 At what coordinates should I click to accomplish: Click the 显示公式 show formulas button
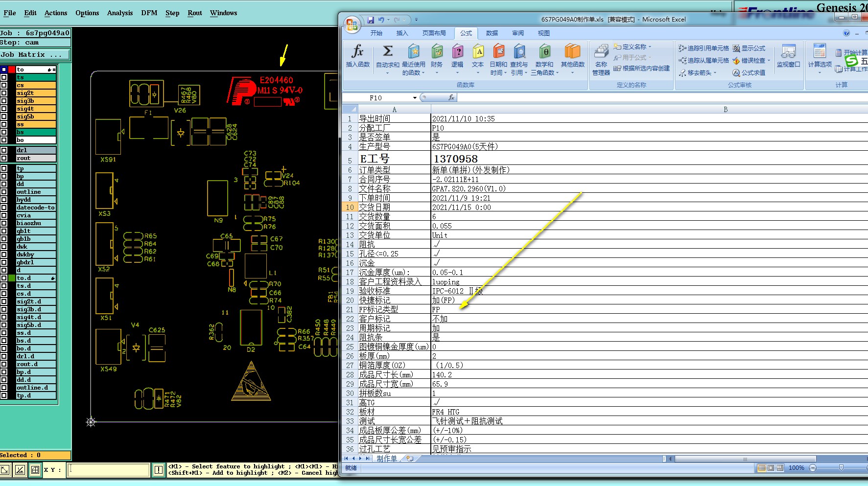point(749,48)
